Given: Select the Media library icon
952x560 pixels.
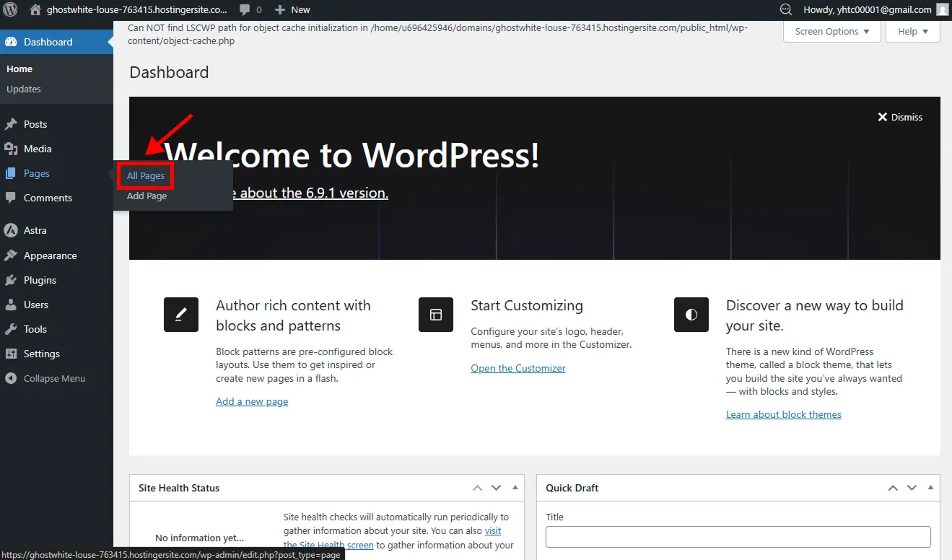Looking at the screenshot, I should coord(12,149).
